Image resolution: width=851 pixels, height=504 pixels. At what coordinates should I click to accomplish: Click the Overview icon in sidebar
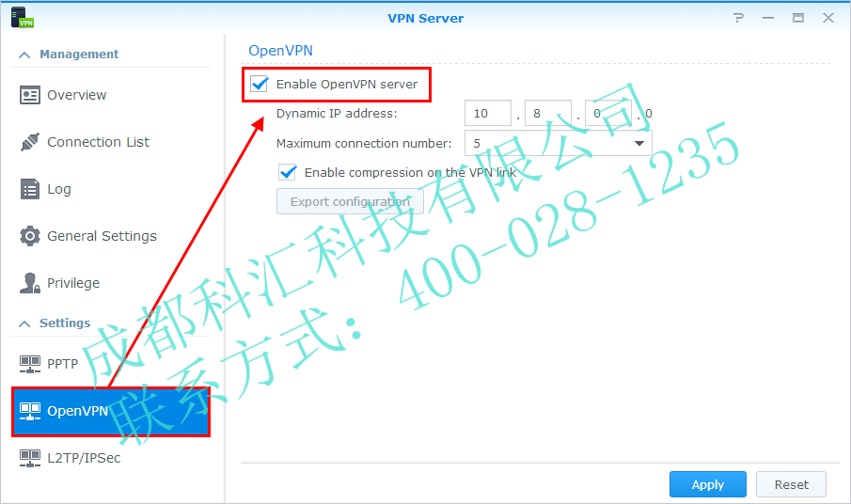[30, 95]
